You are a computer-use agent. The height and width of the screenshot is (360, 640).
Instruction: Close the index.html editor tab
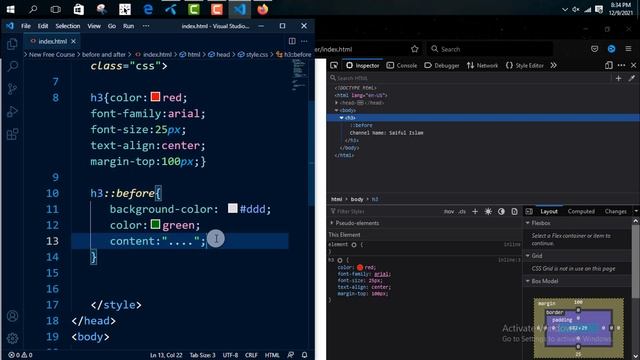click(73, 41)
